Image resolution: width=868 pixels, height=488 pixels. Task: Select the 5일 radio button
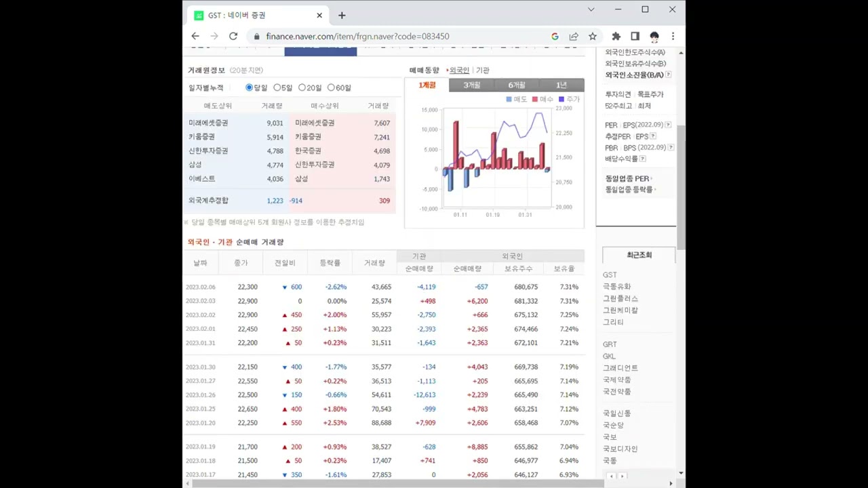coord(277,87)
